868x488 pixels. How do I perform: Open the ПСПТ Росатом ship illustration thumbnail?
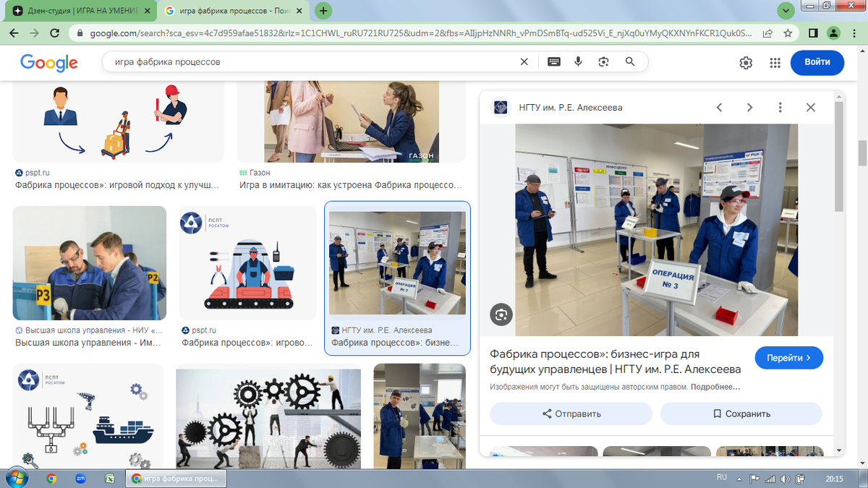(88, 416)
